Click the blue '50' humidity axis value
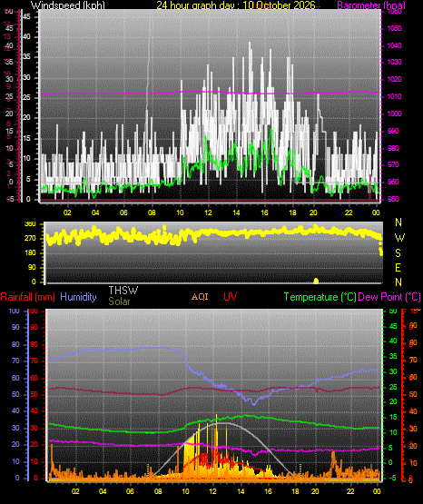423x504 pixels. (15, 394)
